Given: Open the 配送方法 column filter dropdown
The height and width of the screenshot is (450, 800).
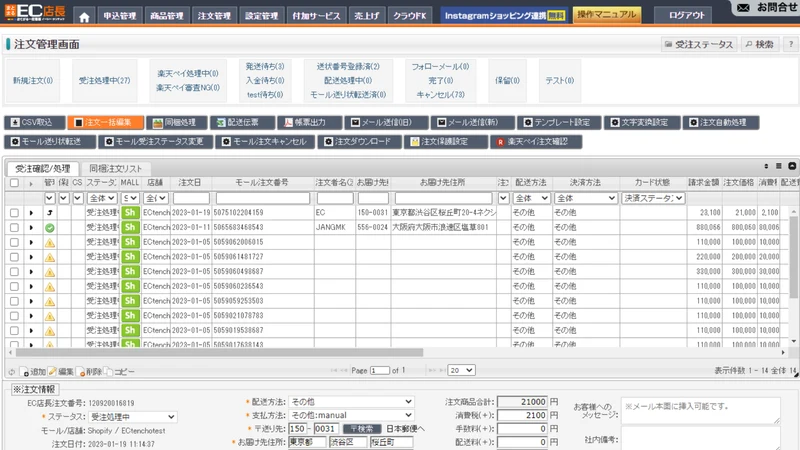Looking at the screenshot, I should 531,198.
